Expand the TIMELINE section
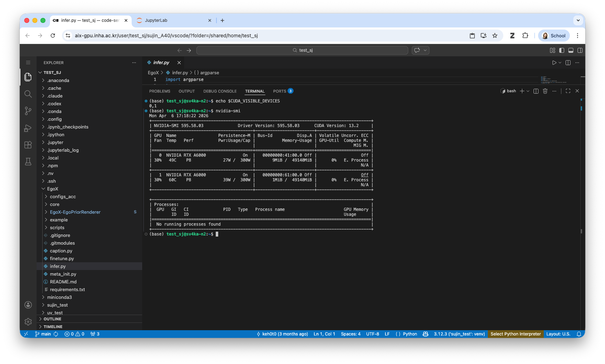The image size is (605, 364). 89,327
